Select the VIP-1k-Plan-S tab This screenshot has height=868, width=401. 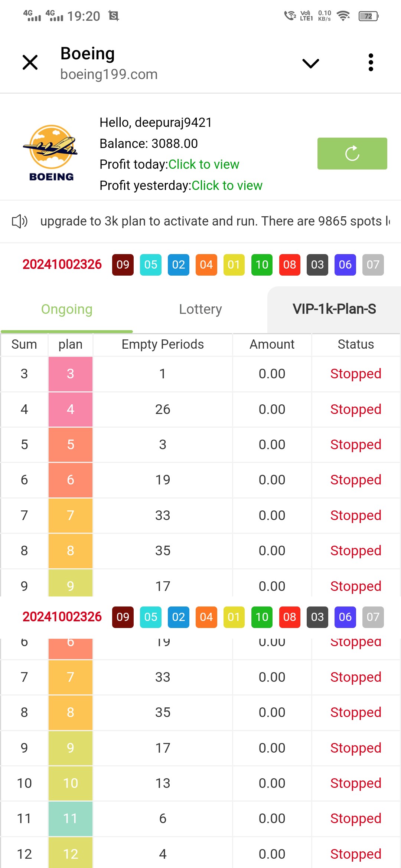point(334,309)
